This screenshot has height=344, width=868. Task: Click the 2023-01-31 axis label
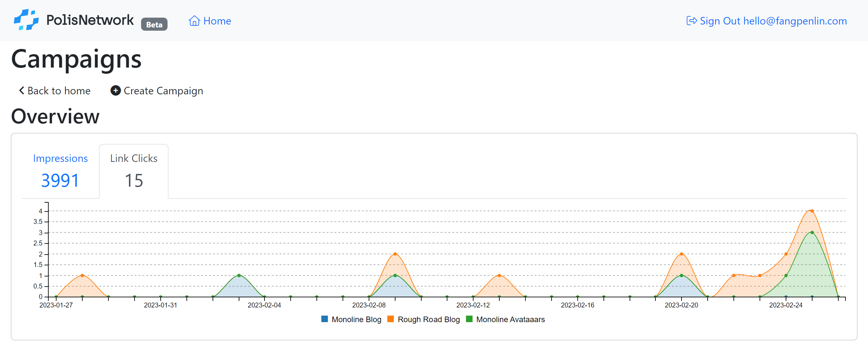tap(160, 305)
